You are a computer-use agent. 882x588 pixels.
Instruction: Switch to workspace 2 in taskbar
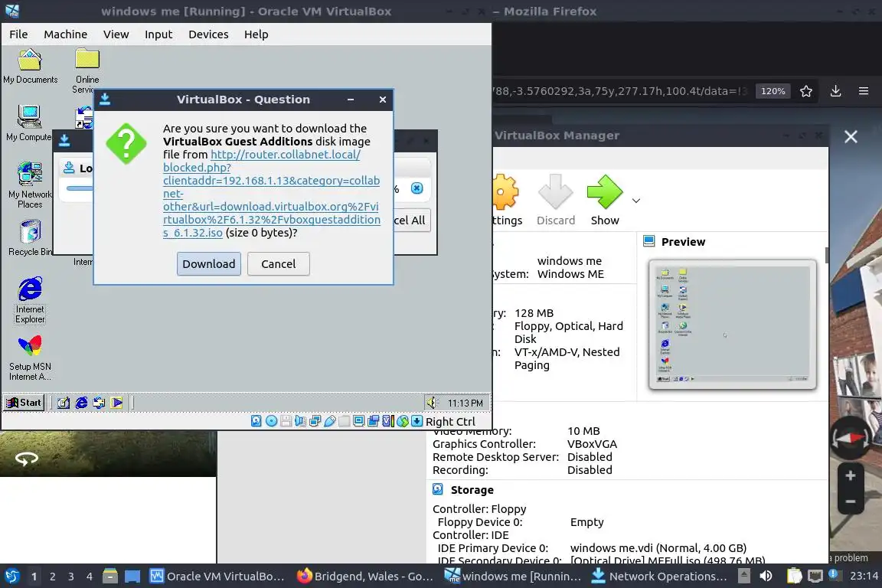click(52, 577)
